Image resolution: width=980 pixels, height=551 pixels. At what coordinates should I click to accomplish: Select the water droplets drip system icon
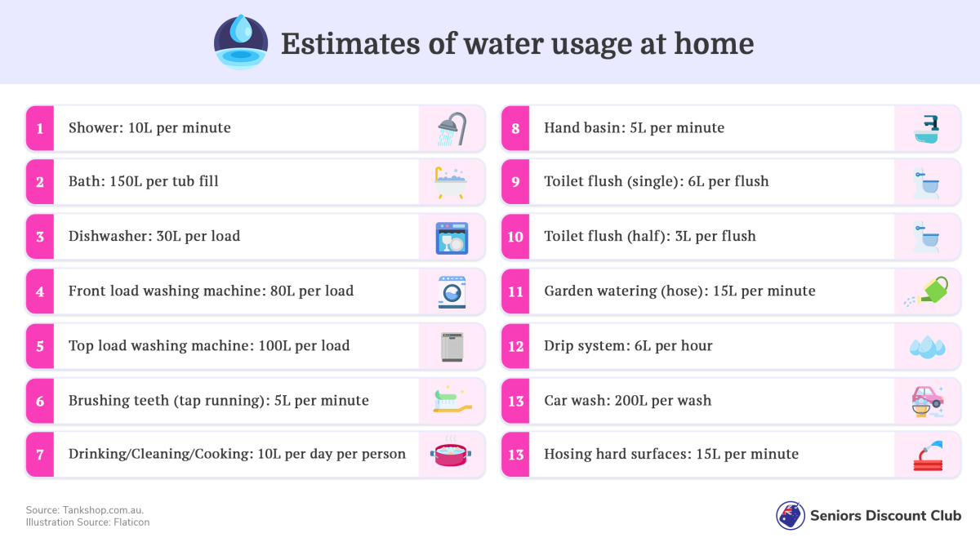pos(927,346)
